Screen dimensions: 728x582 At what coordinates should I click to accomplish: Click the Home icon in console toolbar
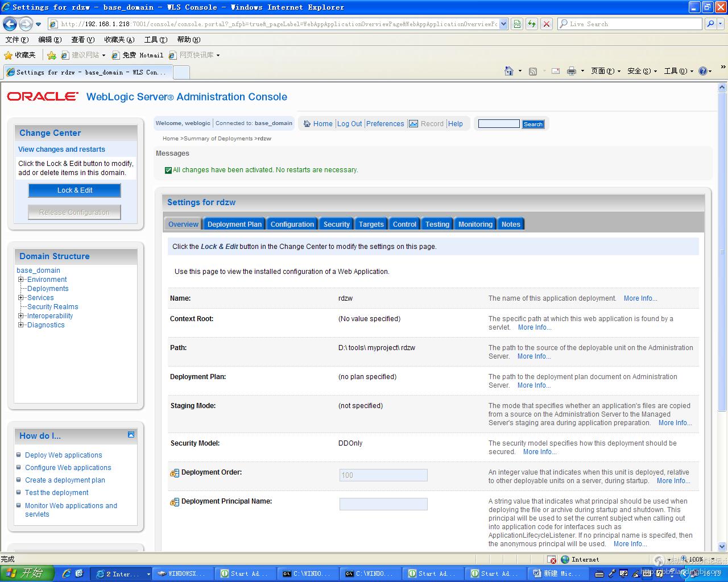307,124
